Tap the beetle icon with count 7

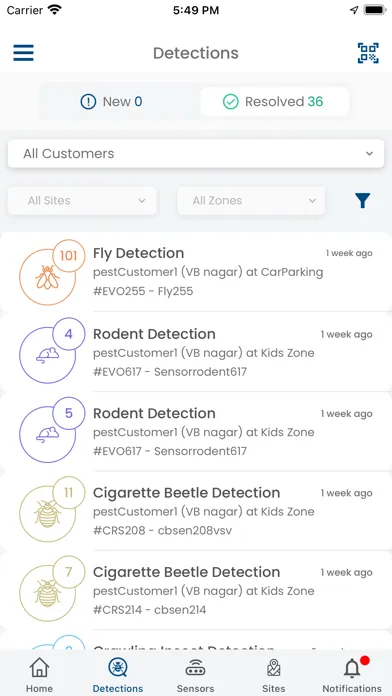click(x=48, y=593)
